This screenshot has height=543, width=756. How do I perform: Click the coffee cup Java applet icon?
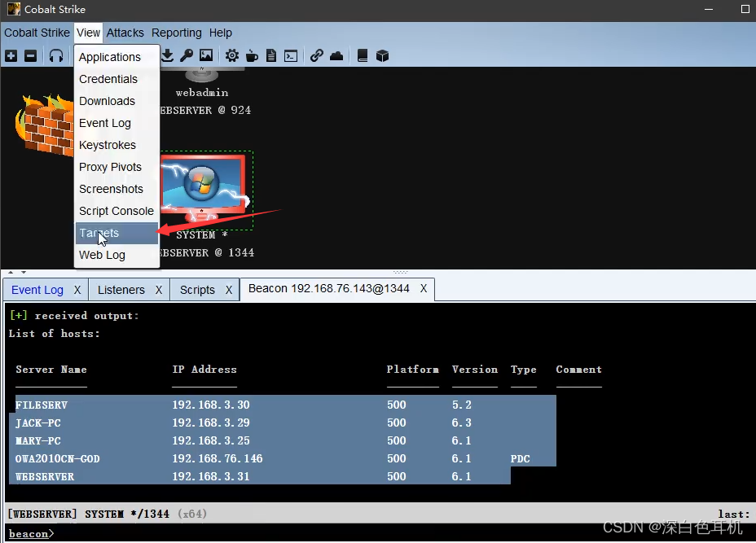point(252,56)
